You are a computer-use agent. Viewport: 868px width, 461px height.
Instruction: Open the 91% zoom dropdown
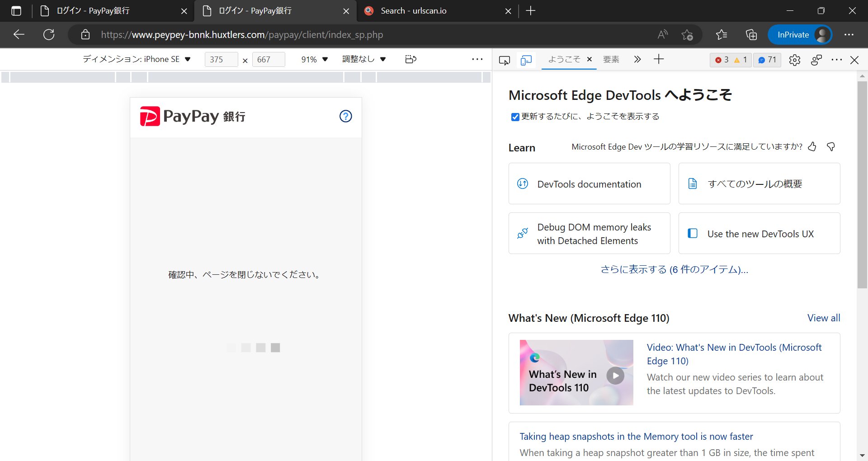click(x=315, y=59)
